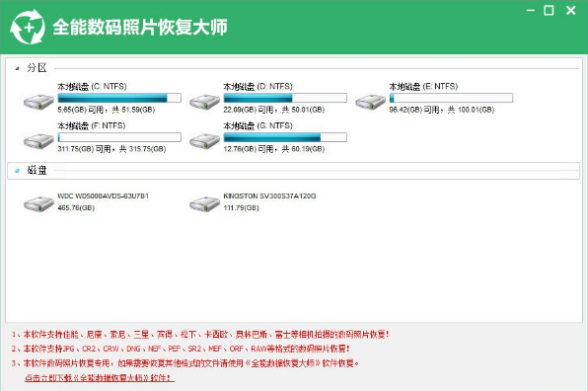Select the local disk D: drive icon
Image resolution: width=588 pixels, height=391 pixels.
[x=204, y=102]
